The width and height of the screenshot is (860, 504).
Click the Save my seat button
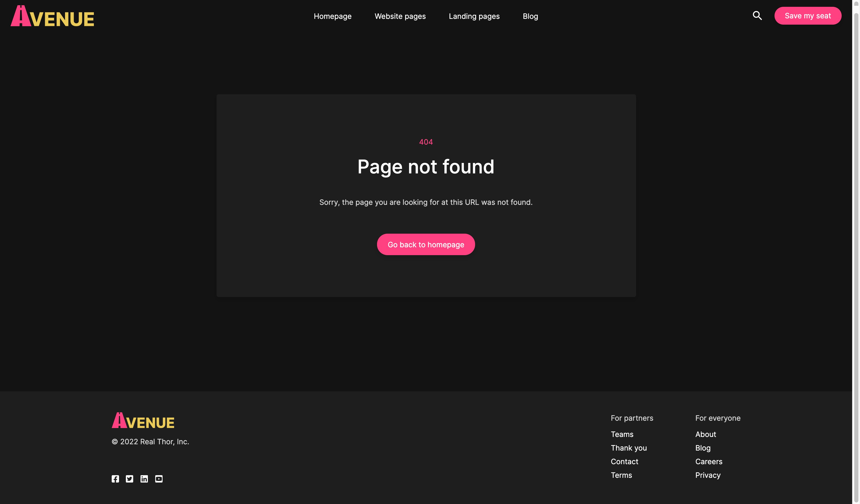point(808,16)
